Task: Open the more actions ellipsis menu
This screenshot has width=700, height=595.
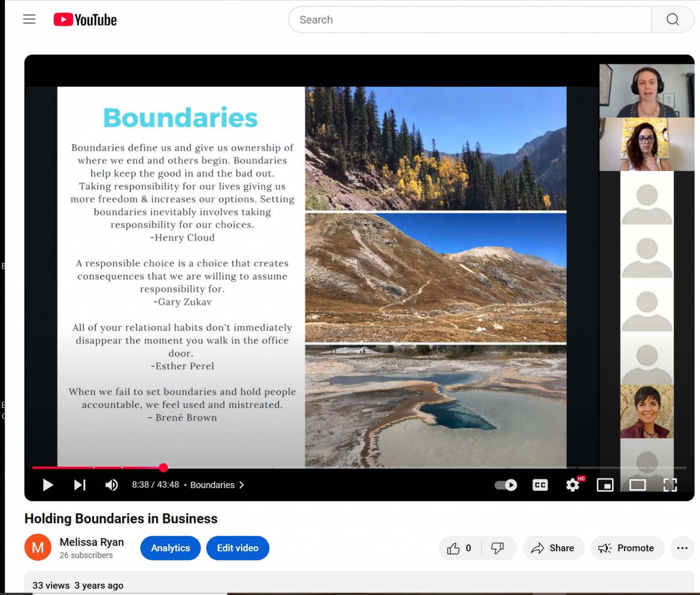Action: (x=682, y=548)
